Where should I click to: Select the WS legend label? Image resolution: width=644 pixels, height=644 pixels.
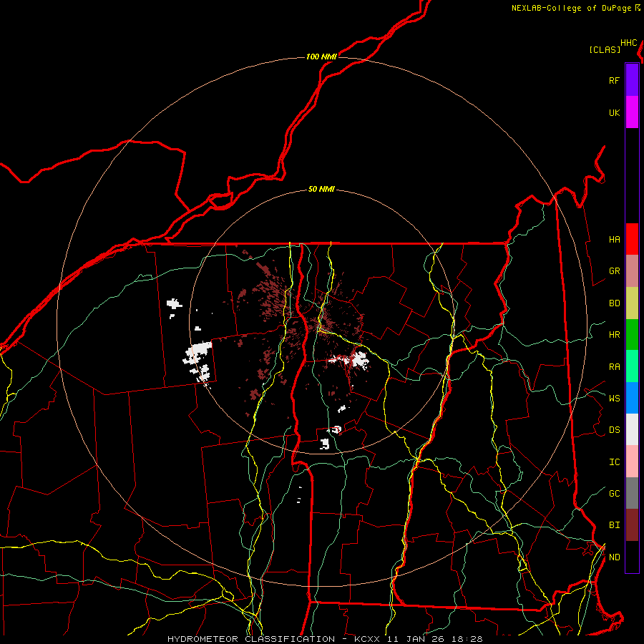click(614, 398)
